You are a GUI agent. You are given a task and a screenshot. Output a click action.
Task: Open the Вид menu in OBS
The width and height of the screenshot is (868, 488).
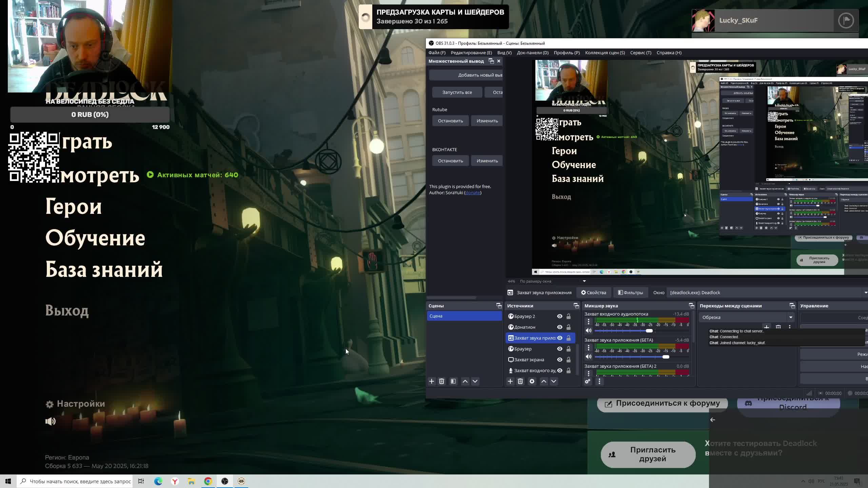[504, 53]
